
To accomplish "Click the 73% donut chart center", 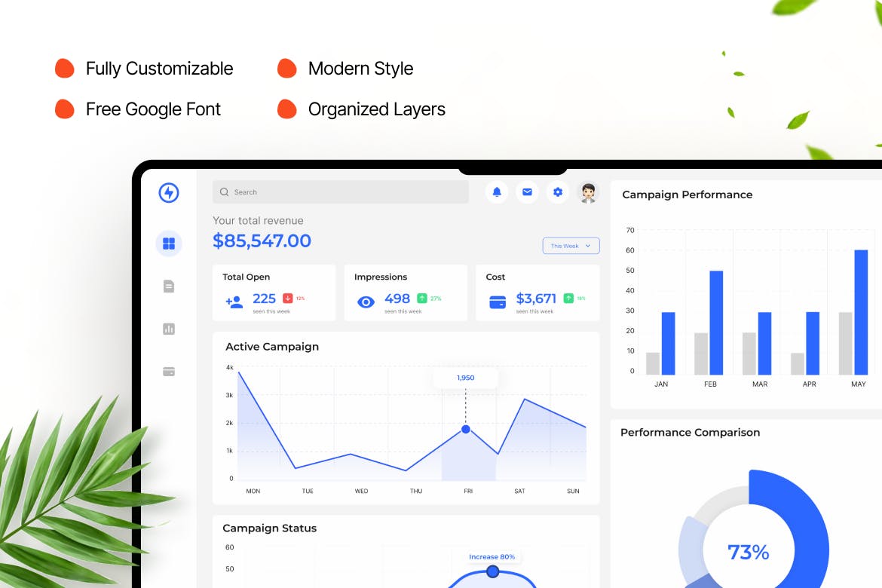I will (748, 553).
